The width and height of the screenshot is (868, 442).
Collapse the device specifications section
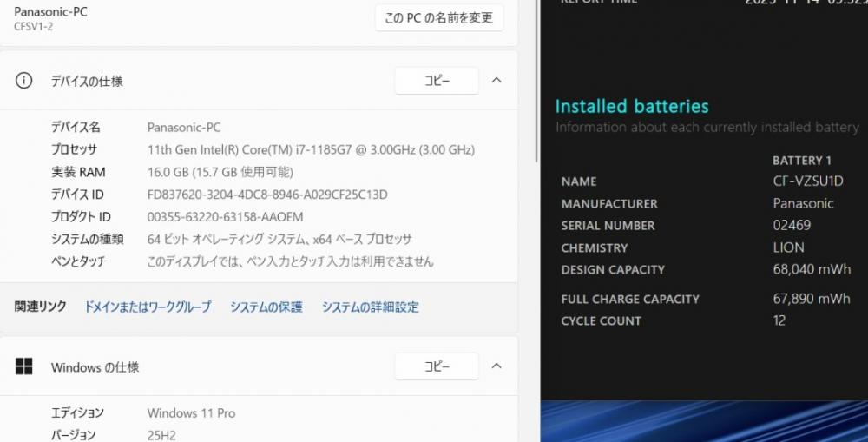(496, 80)
